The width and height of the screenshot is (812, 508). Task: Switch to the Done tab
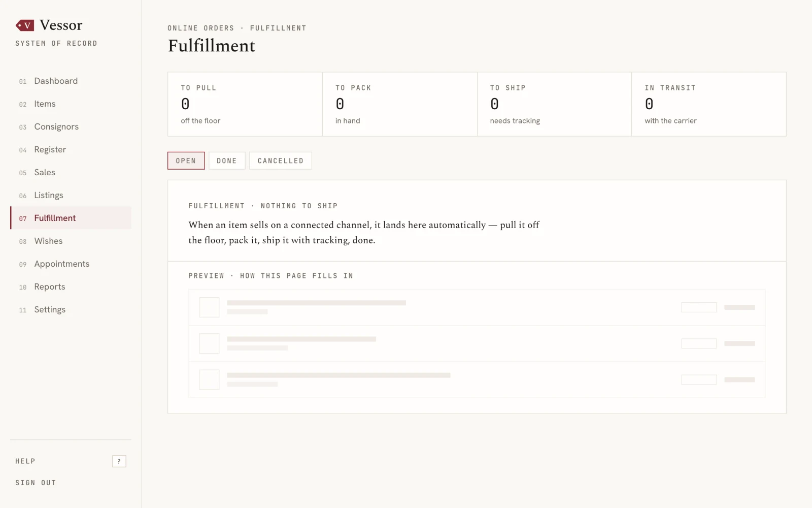(x=227, y=161)
